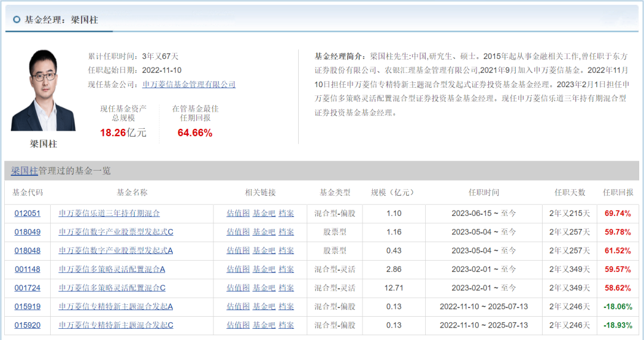
Task: Open fund 申万菱信多策略灵活配置混合C
Action: tap(112, 288)
